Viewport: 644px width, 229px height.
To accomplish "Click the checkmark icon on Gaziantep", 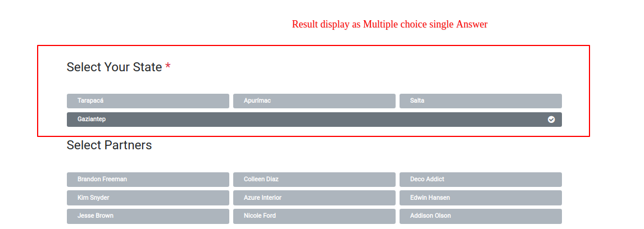I will click(551, 120).
